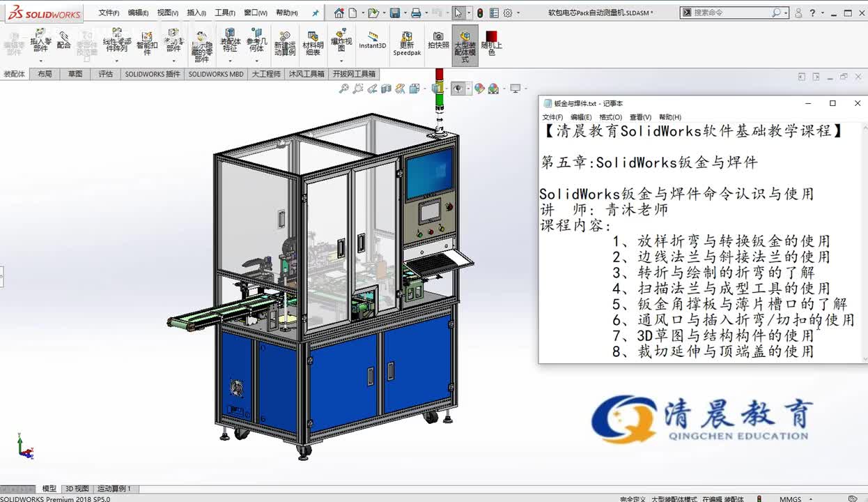Click the Mate (配合) paperclip tool
Screen dimensions: 868x502
click(x=64, y=40)
